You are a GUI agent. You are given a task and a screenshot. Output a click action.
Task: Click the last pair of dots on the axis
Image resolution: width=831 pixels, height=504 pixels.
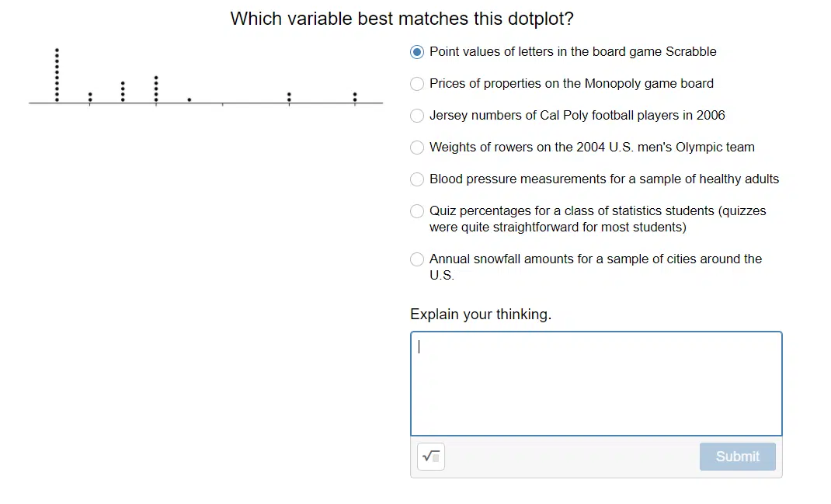[x=355, y=97]
